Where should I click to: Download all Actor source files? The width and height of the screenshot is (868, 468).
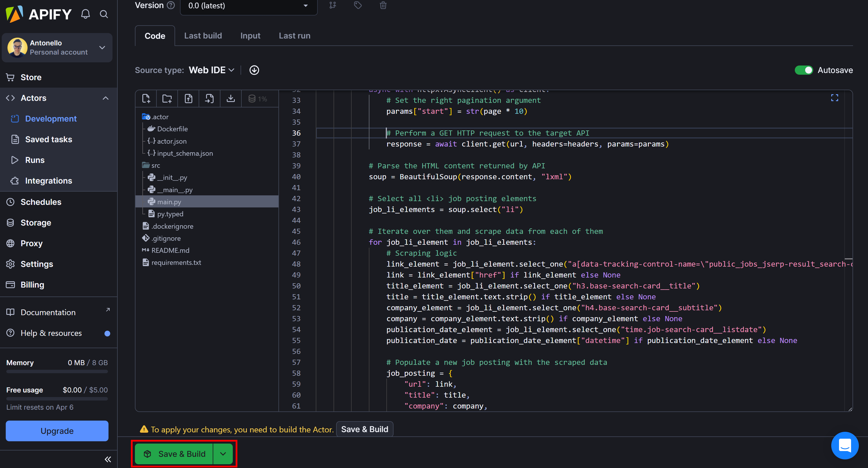[230, 98]
